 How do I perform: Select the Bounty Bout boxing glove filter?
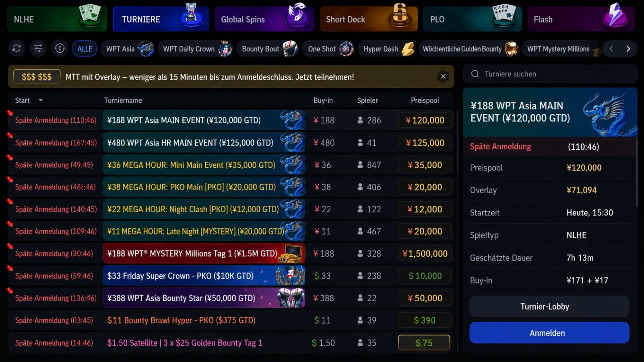coord(268,49)
